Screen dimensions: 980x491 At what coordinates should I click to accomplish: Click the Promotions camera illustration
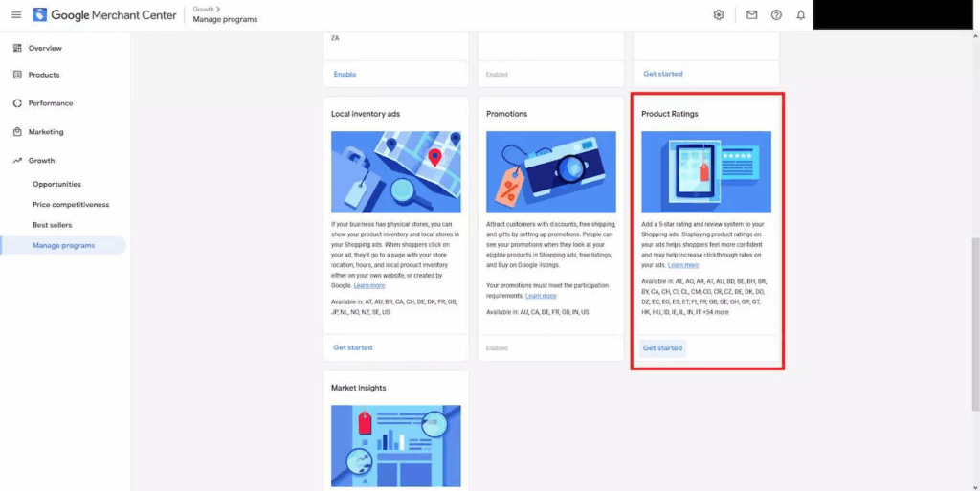[x=551, y=171]
